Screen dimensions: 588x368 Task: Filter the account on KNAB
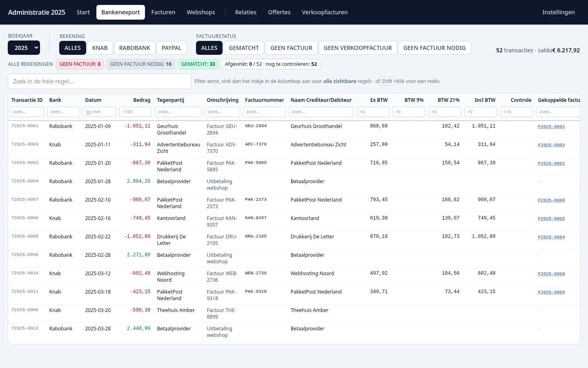[x=100, y=48]
